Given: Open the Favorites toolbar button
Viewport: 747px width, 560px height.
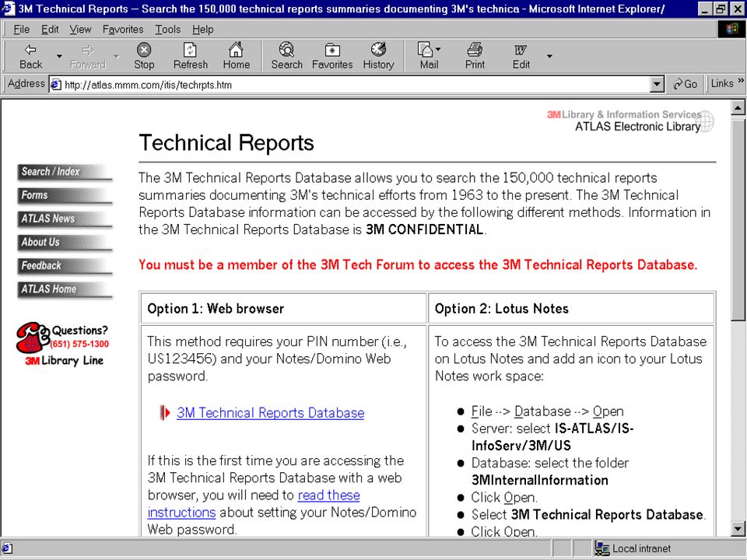Looking at the screenshot, I should [x=332, y=56].
